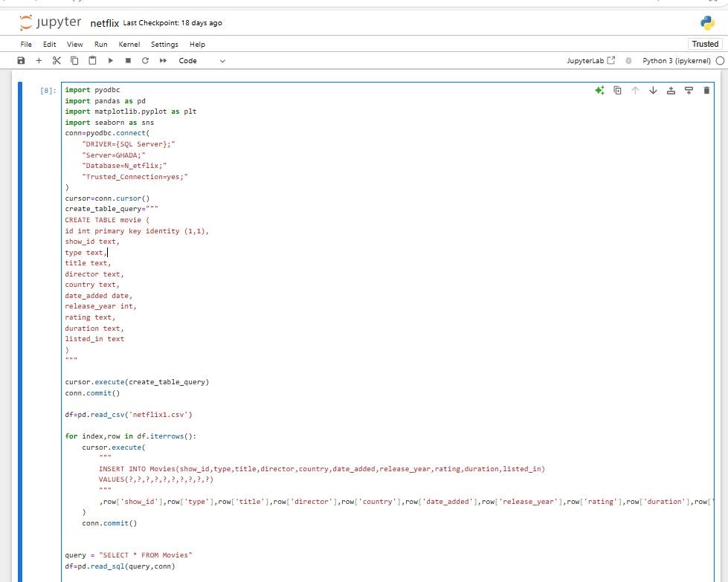Open the Help menu

197,44
